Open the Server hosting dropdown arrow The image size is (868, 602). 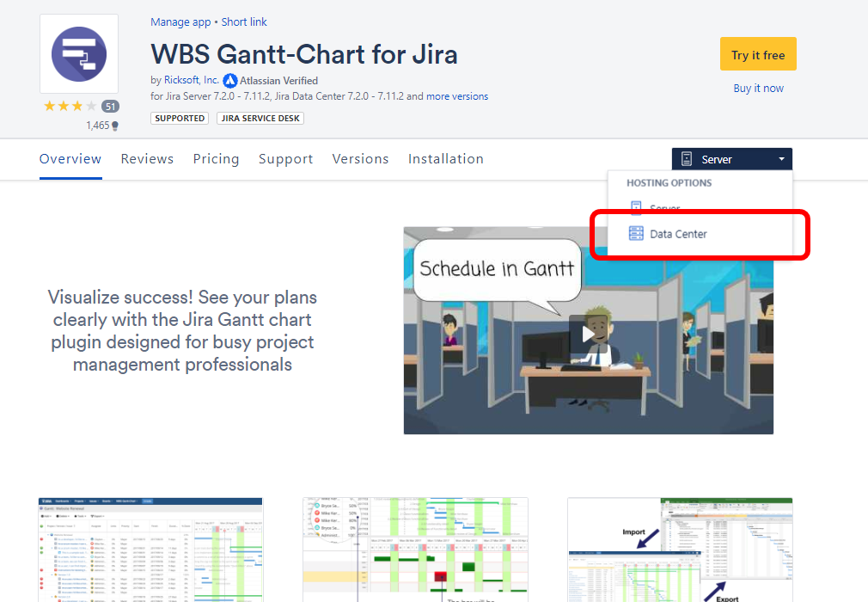click(x=781, y=159)
